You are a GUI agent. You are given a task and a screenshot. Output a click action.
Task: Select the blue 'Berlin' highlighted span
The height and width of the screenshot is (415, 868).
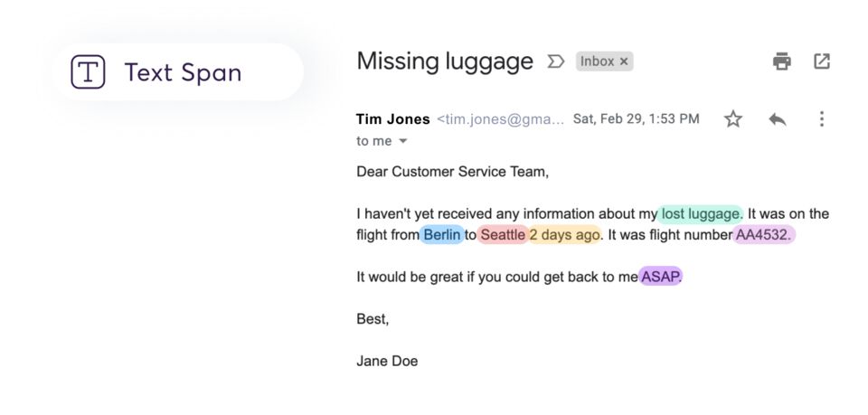(442, 234)
